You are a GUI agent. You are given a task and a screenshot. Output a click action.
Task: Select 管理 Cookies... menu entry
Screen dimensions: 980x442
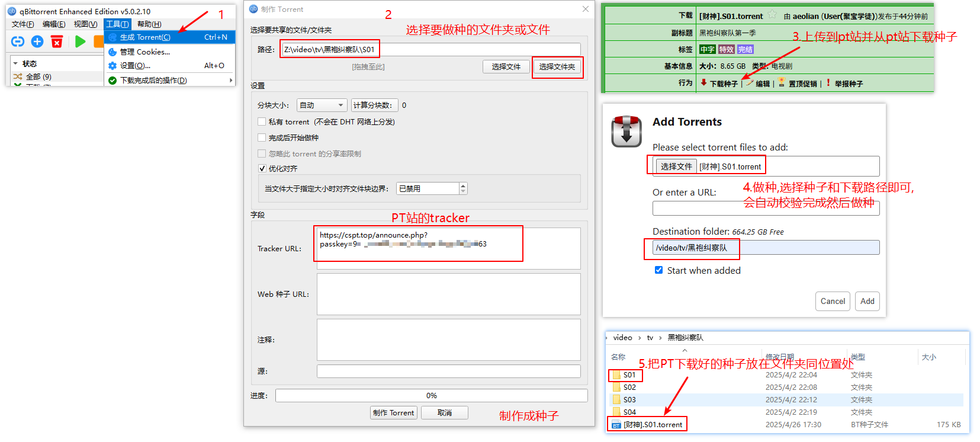[170, 52]
